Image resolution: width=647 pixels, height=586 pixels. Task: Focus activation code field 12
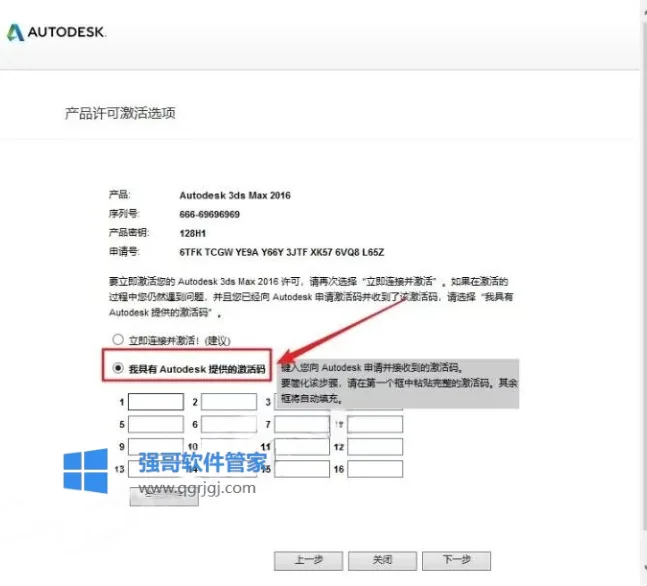tap(375, 447)
